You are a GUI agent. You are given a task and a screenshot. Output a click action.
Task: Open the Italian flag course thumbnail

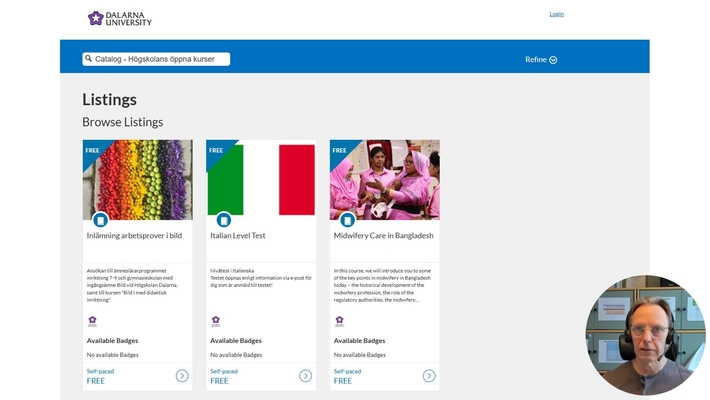tap(261, 180)
